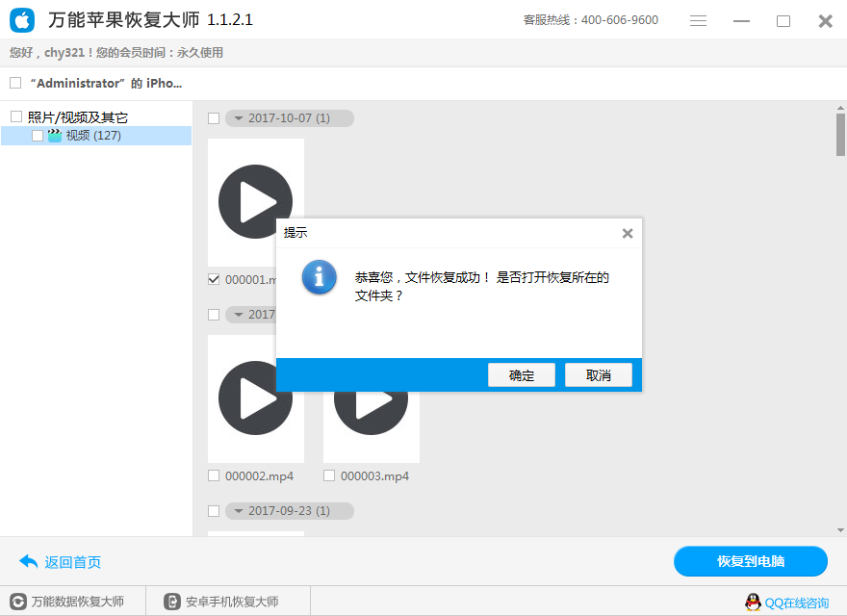Click the Administrator 的 iPho... device label
847x616 pixels.
pyautogui.click(x=106, y=83)
